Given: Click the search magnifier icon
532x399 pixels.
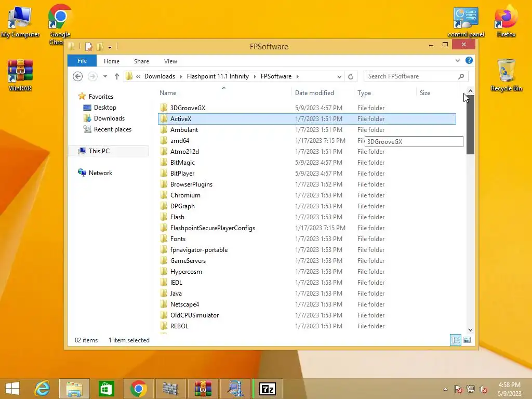Looking at the screenshot, I should tap(461, 77).
